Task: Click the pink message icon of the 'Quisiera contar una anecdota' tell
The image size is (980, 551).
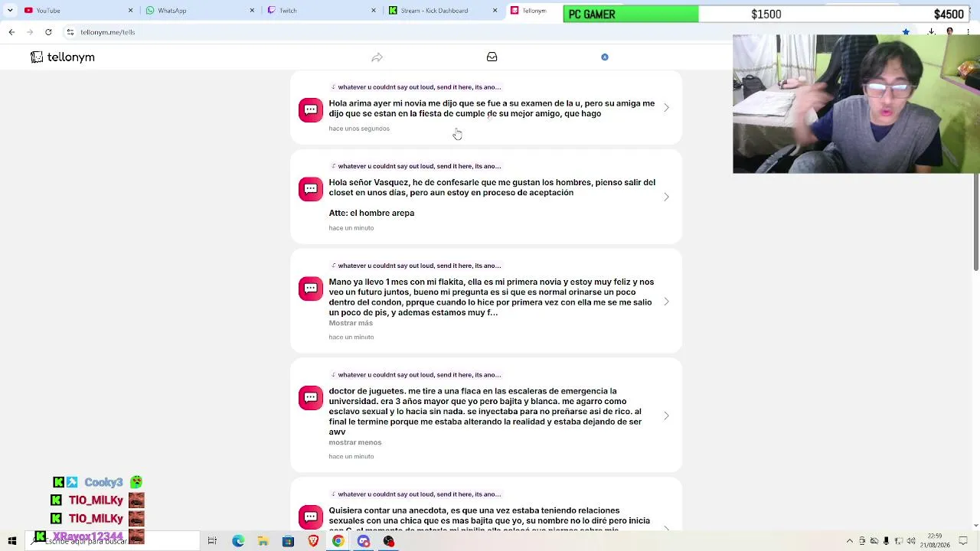Action: (311, 517)
